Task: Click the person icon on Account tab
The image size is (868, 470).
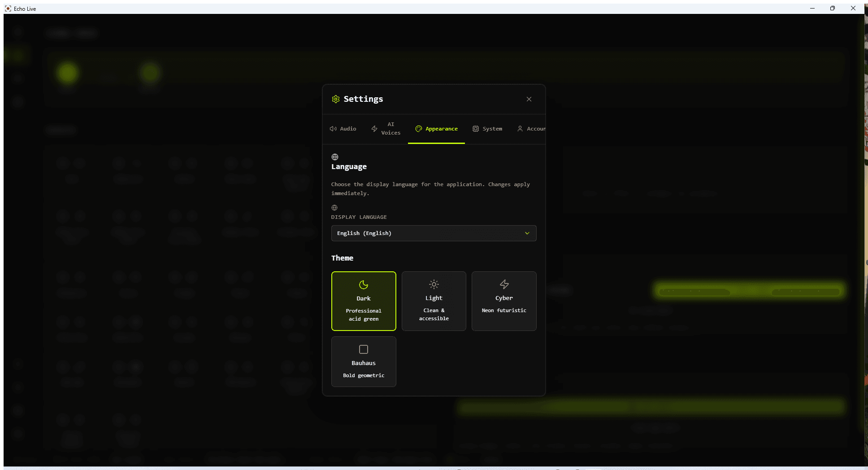Action: pos(520,129)
